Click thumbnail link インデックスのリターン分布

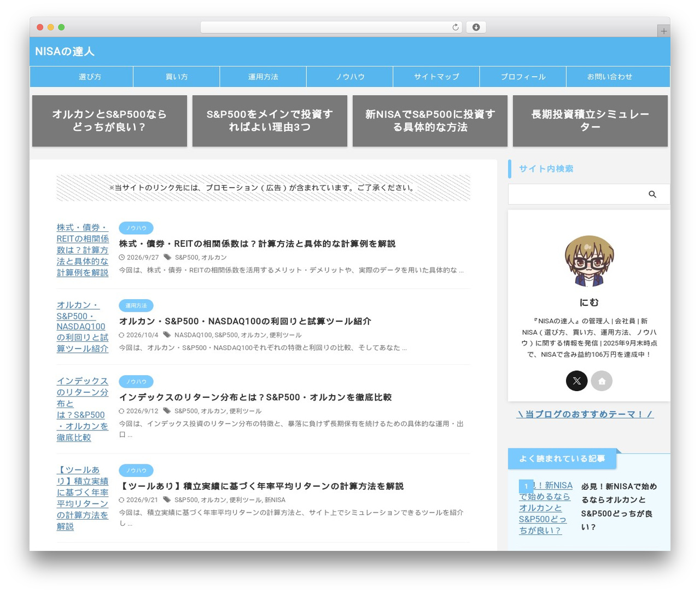83,409
